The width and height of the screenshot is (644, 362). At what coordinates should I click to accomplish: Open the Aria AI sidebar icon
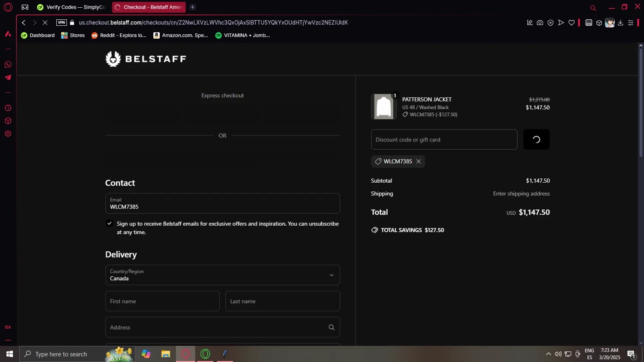coord(8,34)
